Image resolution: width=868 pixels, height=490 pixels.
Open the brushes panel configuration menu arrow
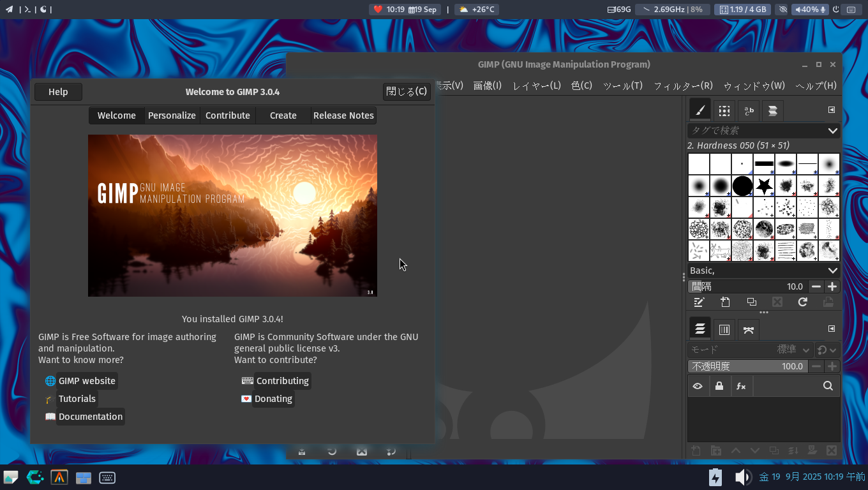tap(832, 110)
